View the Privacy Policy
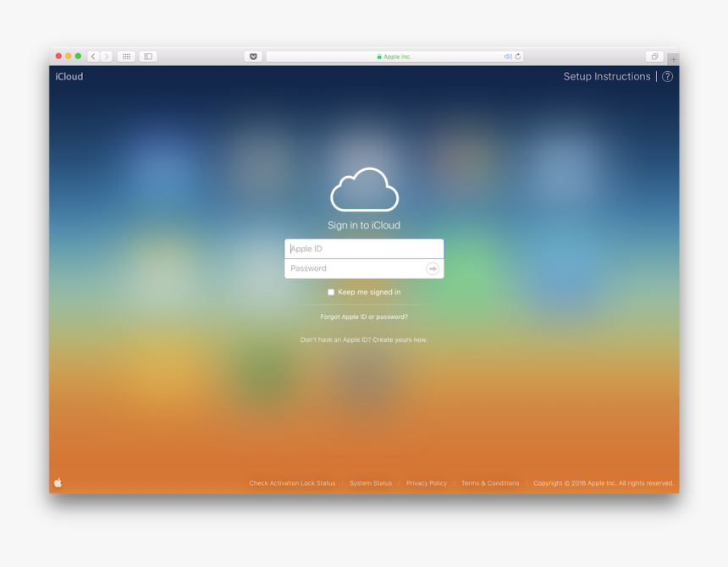The image size is (728, 567). click(427, 482)
